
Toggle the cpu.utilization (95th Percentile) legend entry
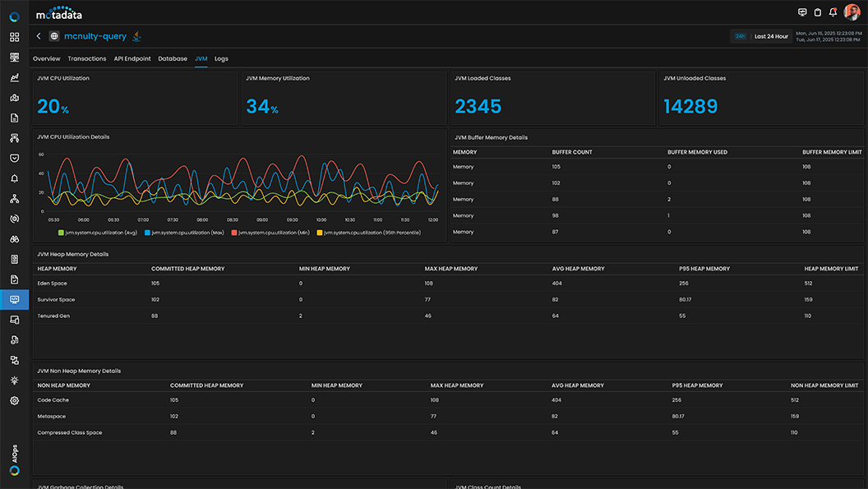[369, 233]
